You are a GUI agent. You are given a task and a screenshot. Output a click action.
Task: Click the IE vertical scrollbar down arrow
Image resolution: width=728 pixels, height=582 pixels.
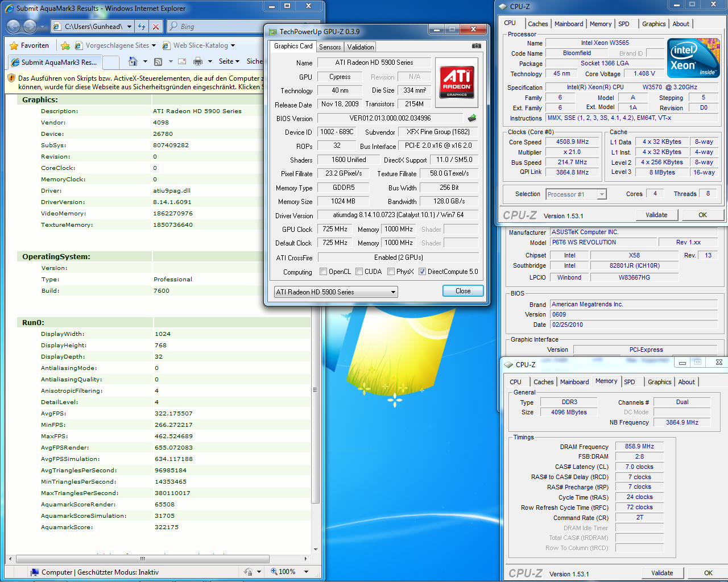coord(316,550)
